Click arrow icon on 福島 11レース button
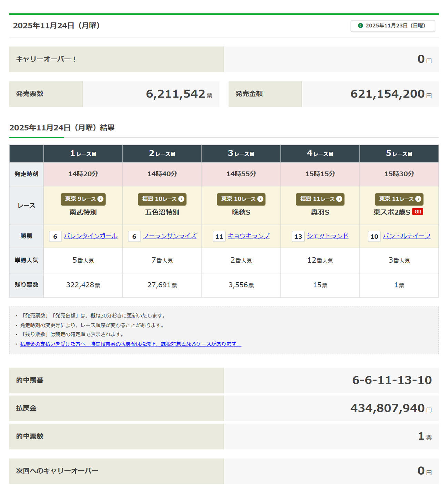This screenshot has height=493, width=448. pos(339,199)
